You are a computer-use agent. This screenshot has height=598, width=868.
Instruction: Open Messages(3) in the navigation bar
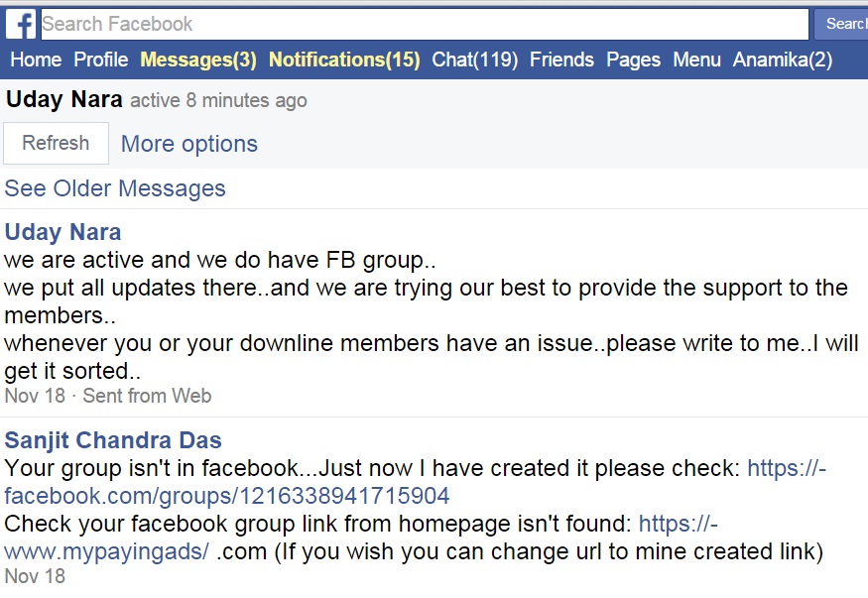(x=198, y=60)
